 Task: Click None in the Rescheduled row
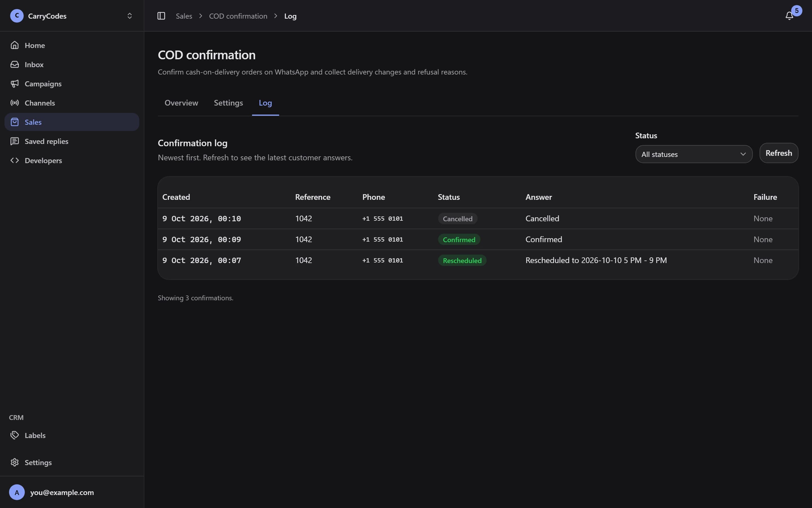point(763,260)
